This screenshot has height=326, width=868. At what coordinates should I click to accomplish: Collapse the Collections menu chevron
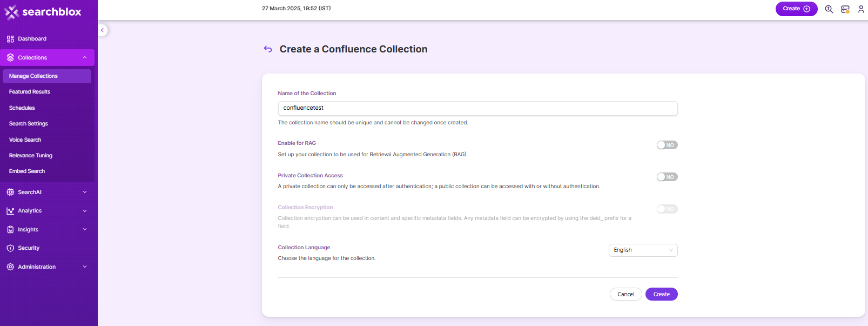pyautogui.click(x=85, y=57)
